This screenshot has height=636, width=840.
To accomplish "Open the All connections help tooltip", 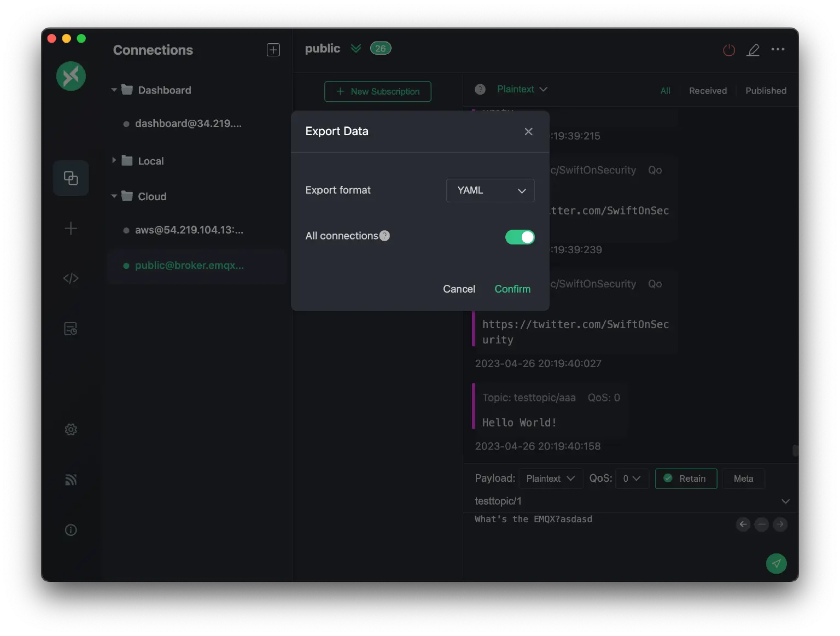I will pyautogui.click(x=384, y=236).
